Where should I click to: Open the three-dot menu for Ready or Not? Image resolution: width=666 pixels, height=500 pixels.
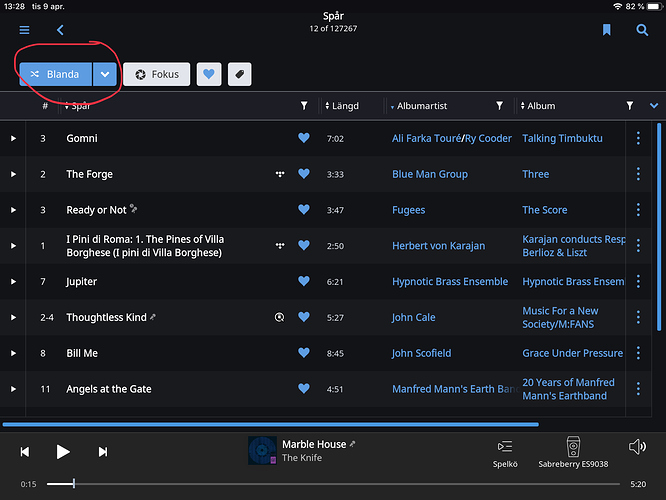pos(638,209)
